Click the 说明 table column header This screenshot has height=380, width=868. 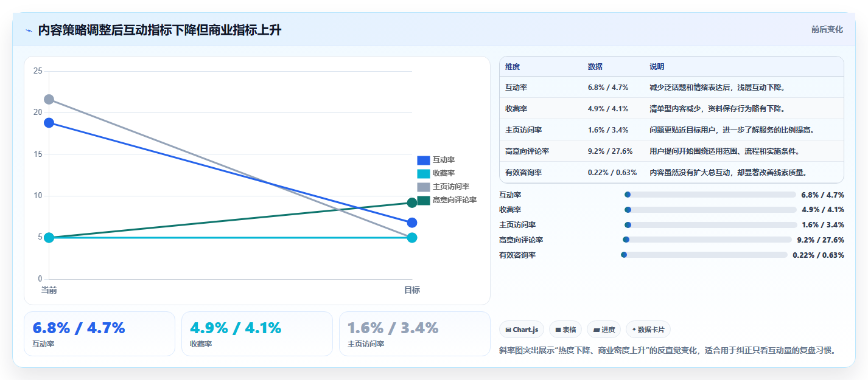point(657,67)
